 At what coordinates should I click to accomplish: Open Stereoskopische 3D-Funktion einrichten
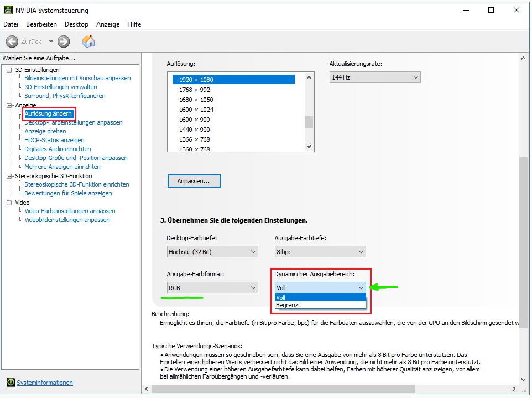pyautogui.click(x=77, y=184)
